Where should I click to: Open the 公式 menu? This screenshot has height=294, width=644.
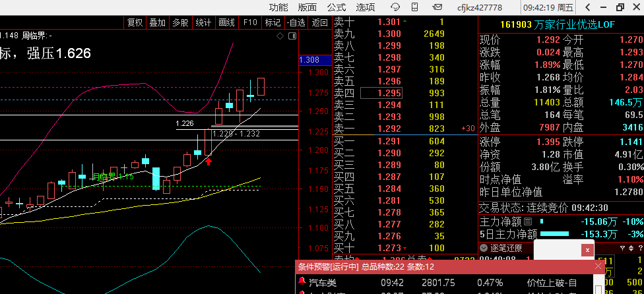337,7
